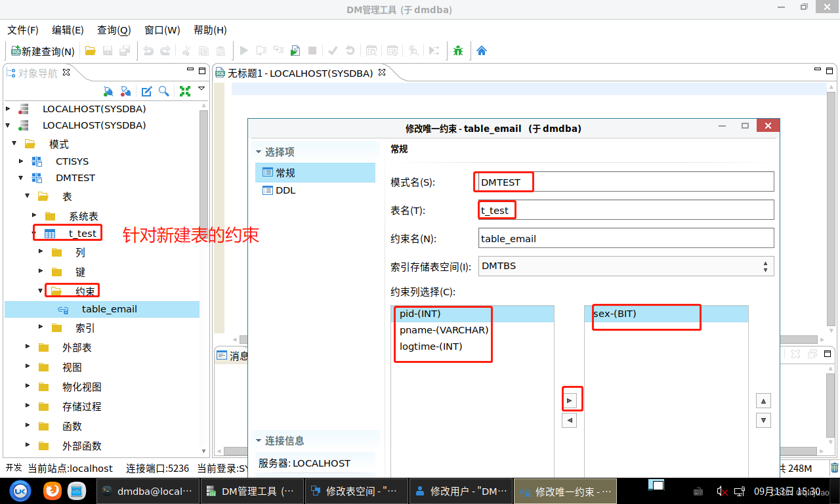
Task: Expand the 外部表 folder
Action: click(x=28, y=346)
